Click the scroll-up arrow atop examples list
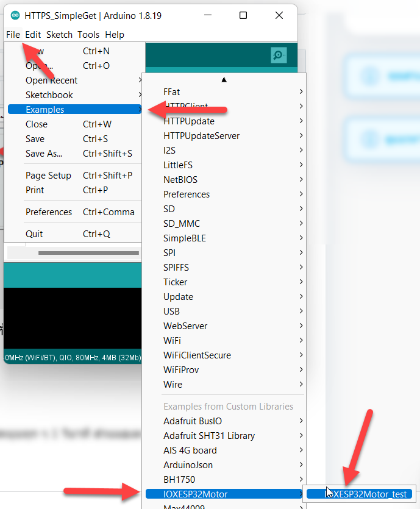Screen dimensions: 420x509 point(224,79)
